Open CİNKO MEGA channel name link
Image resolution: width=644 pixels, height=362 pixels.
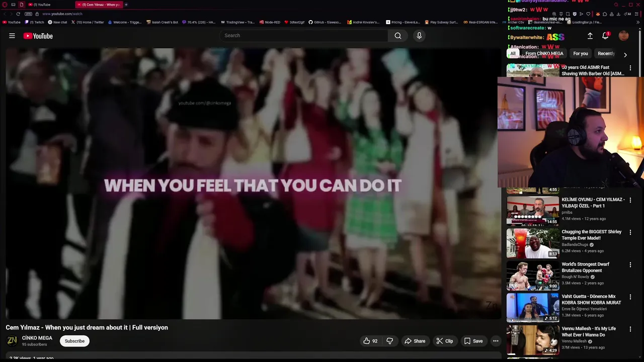pyautogui.click(x=37, y=338)
